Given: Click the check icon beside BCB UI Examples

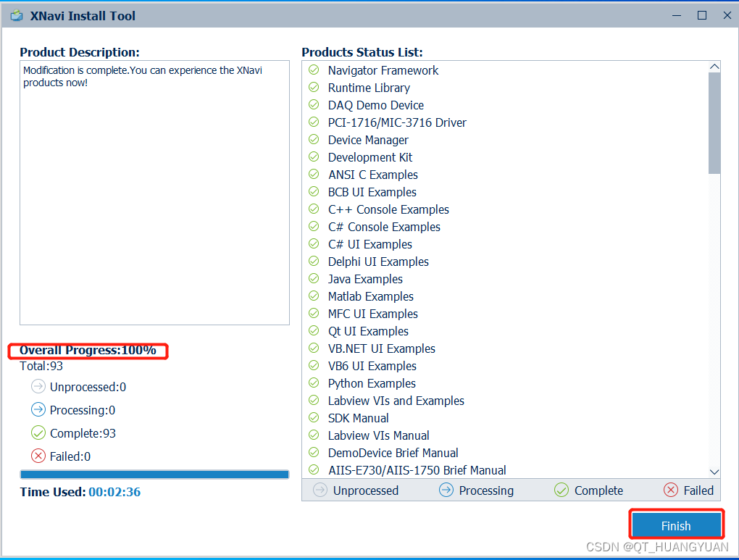Looking at the screenshot, I should click(314, 192).
